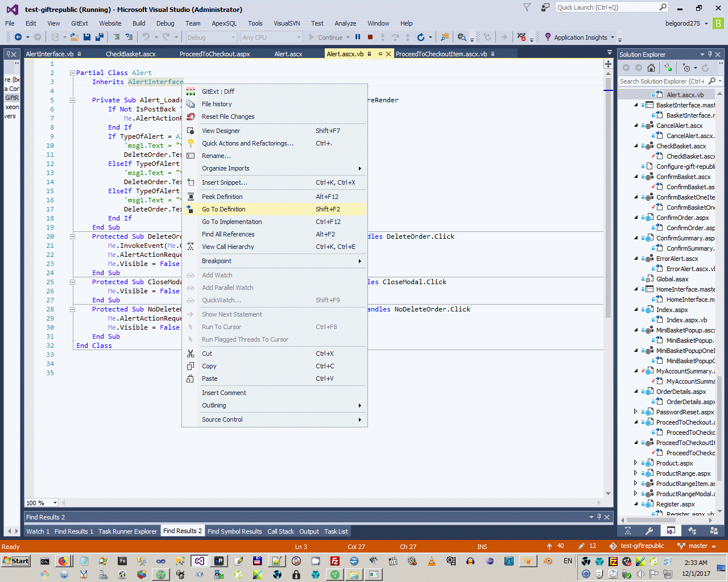Image resolution: width=728 pixels, height=582 pixels.
Task: Click Home icon in Solution Explorer
Action: pyautogui.click(x=651, y=68)
